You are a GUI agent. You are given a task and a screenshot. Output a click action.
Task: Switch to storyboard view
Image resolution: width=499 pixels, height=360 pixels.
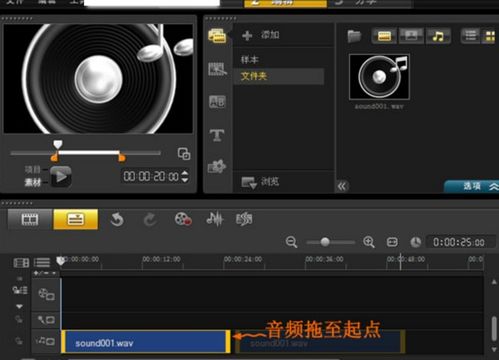click(x=29, y=219)
